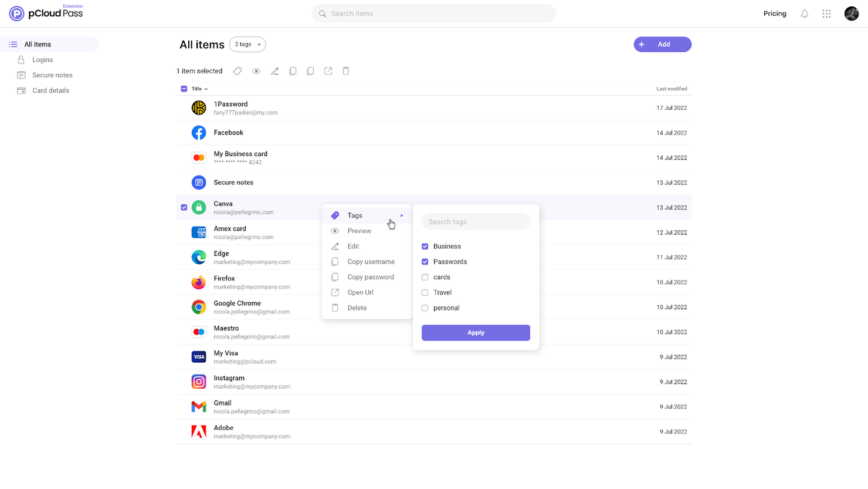This screenshot has width=868, height=489.
Task: Deselect the Canva row checkbox
Action: pos(184,207)
